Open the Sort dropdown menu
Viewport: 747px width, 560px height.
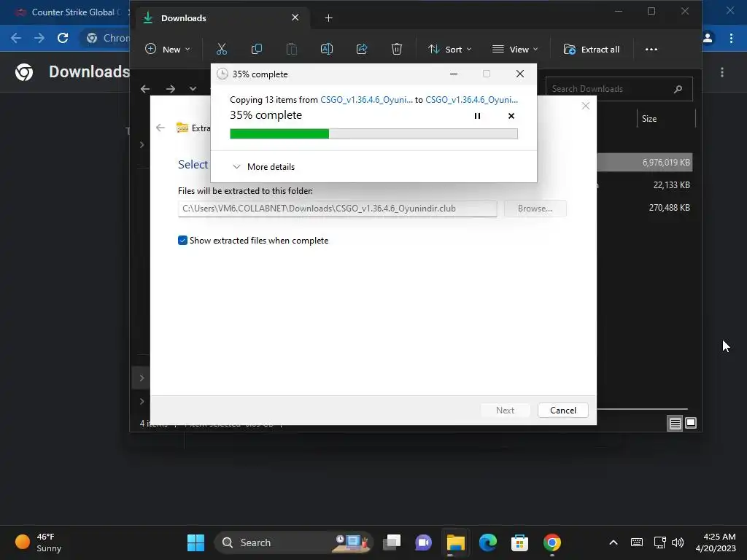point(449,49)
